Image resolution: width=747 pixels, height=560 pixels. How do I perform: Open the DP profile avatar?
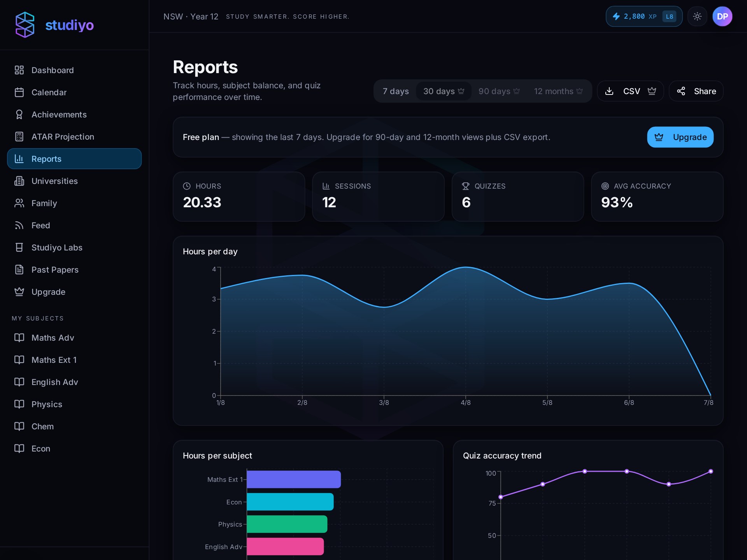[722, 16]
